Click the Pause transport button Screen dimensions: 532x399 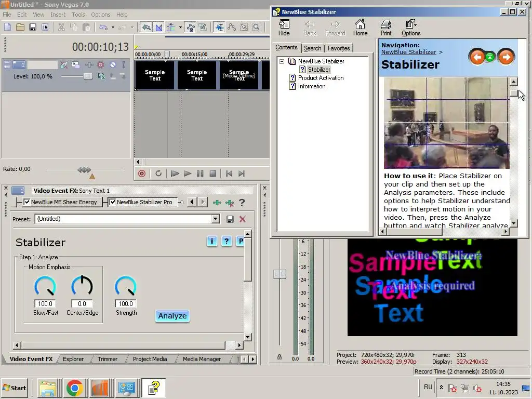pyautogui.click(x=200, y=174)
